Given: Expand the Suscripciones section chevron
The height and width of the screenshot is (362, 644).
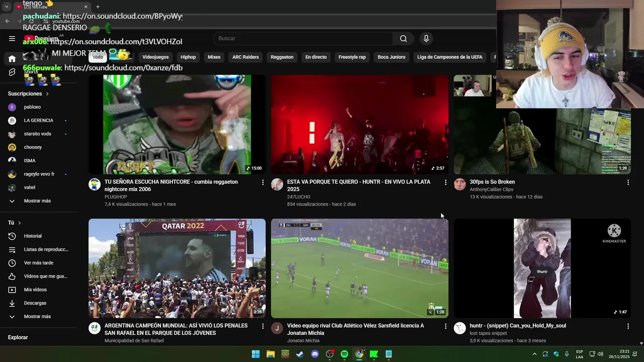Looking at the screenshot, I should tap(47, 94).
